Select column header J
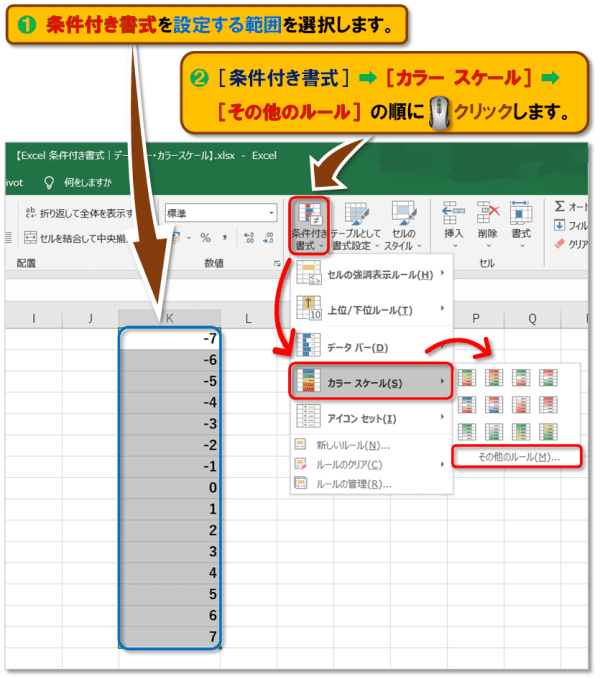This screenshot has width=600, height=679. (x=90, y=319)
